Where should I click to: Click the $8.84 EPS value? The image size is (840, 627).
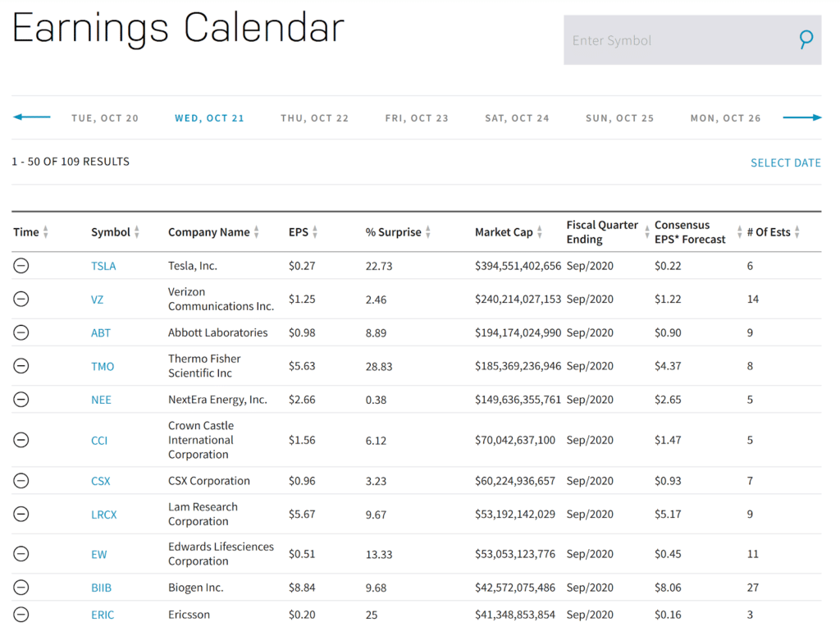(302, 588)
